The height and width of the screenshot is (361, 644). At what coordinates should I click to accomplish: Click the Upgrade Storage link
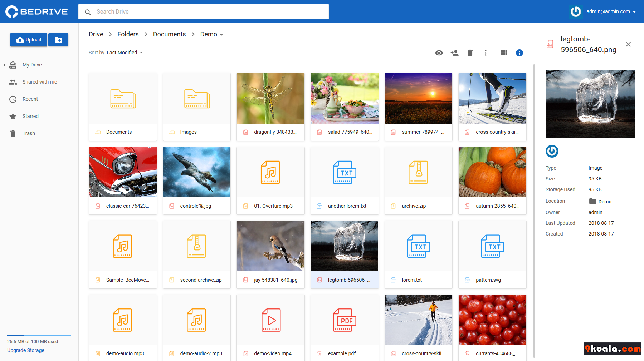26,350
